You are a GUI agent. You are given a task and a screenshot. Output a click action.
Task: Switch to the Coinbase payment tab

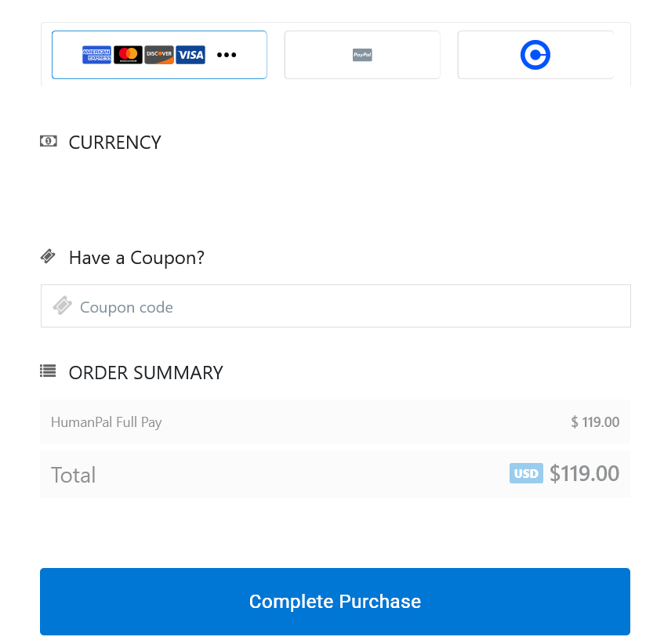535,55
